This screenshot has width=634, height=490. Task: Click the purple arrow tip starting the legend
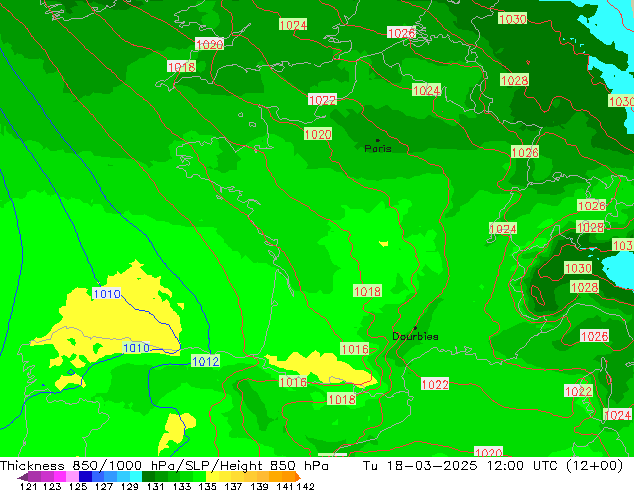pos(23,477)
